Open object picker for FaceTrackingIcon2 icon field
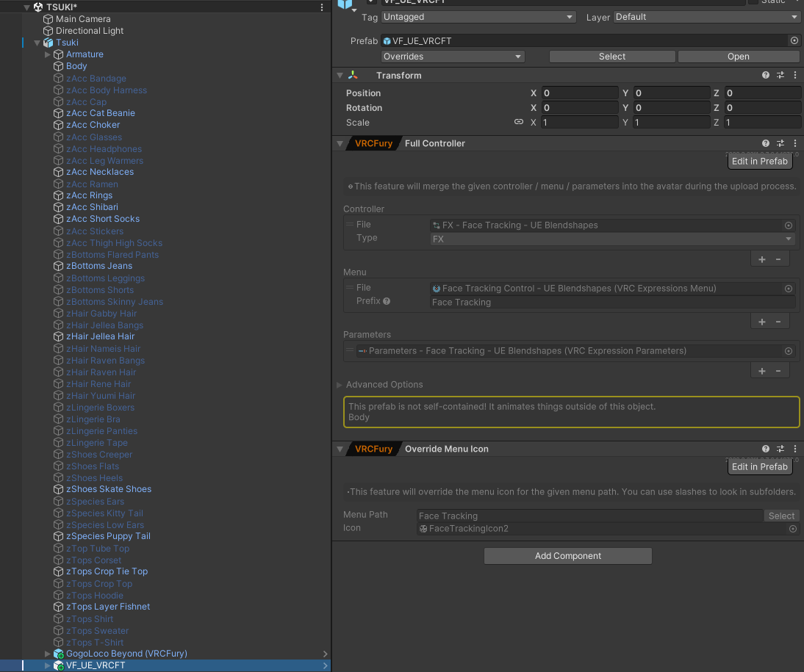This screenshot has height=672, width=804. click(793, 529)
